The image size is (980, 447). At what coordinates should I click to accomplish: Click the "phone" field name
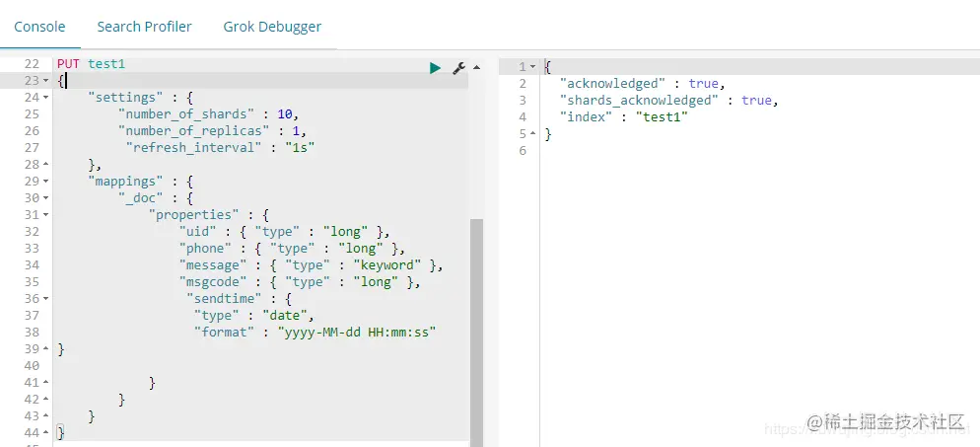206,249
